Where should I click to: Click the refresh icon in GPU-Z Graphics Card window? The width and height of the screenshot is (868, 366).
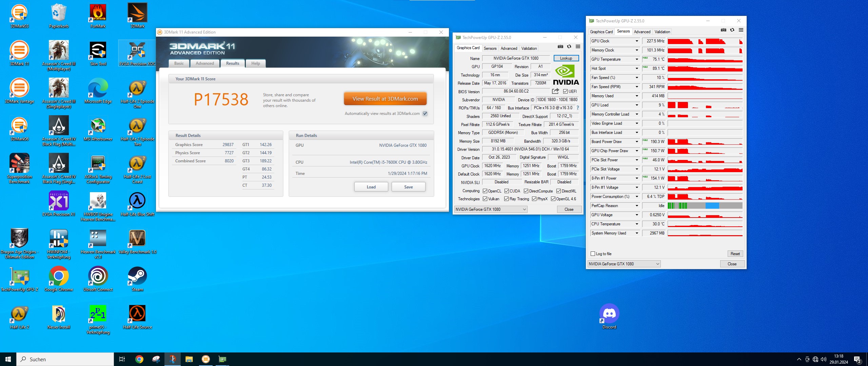(569, 47)
